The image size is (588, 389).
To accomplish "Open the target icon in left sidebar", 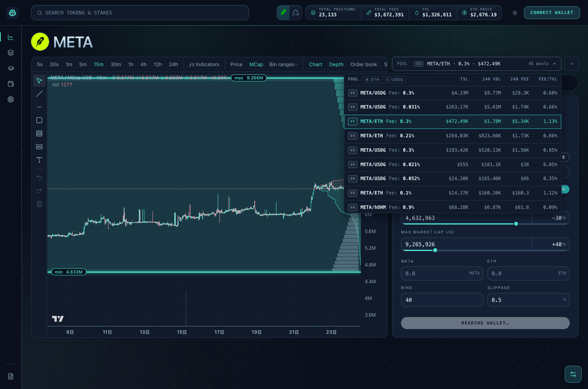I will tap(11, 100).
